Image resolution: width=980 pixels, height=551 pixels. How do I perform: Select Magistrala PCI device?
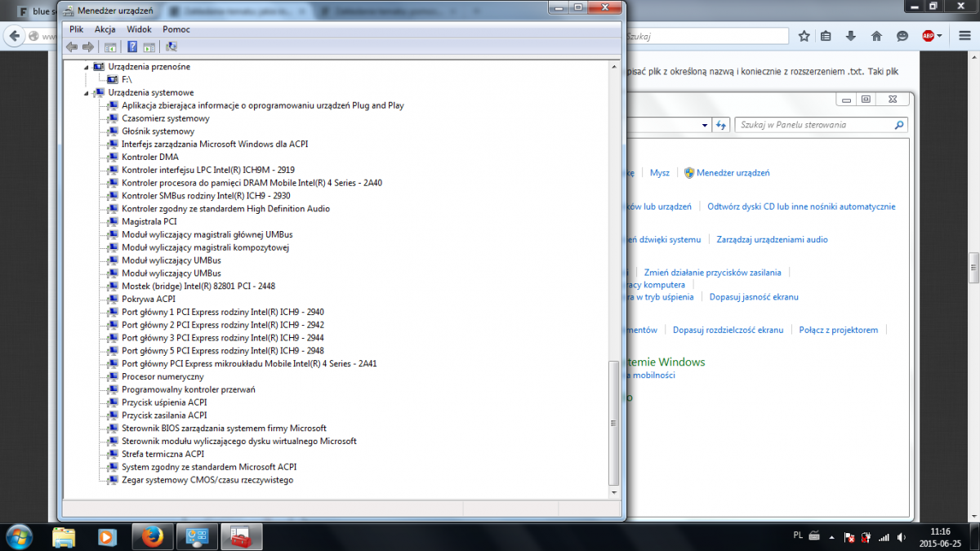(x=149, y=221)
